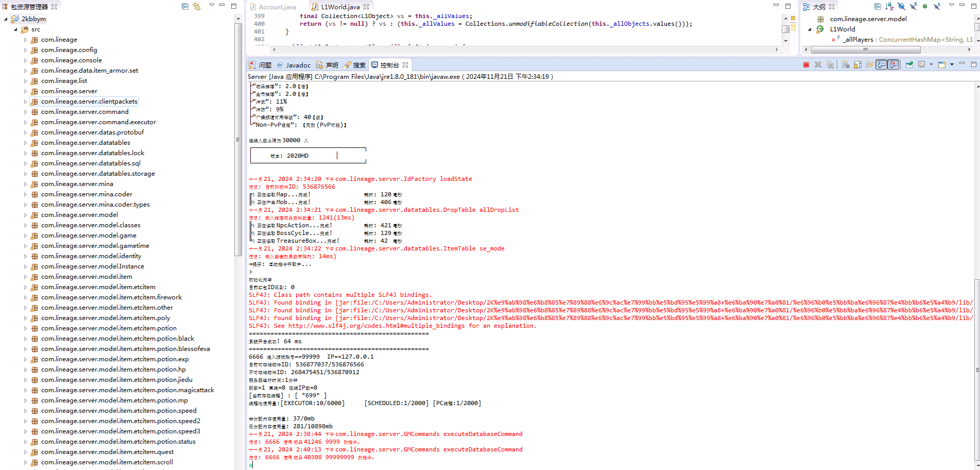Collapse the src folder
This screenshot has width=980, height=470.
coord(15,29)
